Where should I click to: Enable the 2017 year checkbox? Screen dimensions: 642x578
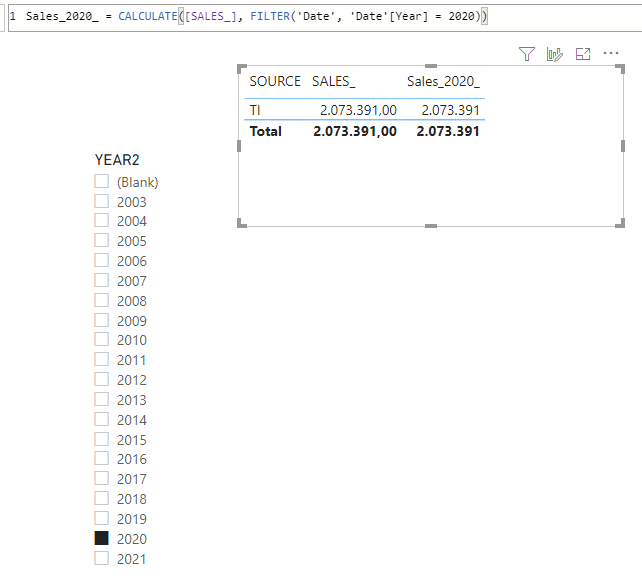tap(102, 478)
